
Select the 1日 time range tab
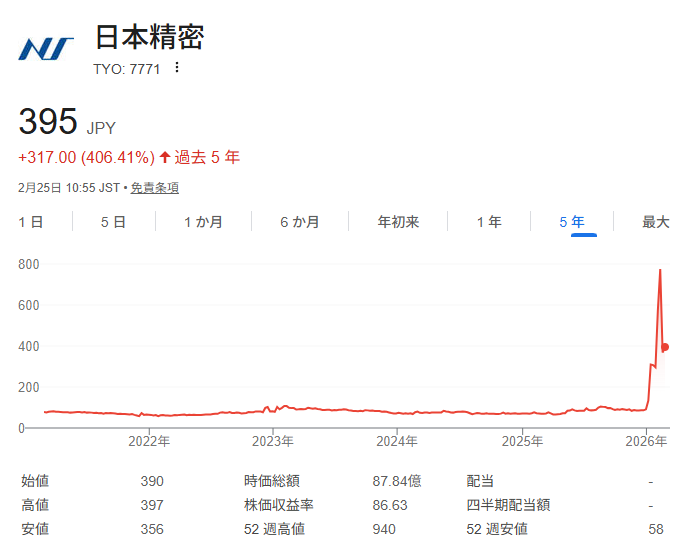tap(31, 222)
